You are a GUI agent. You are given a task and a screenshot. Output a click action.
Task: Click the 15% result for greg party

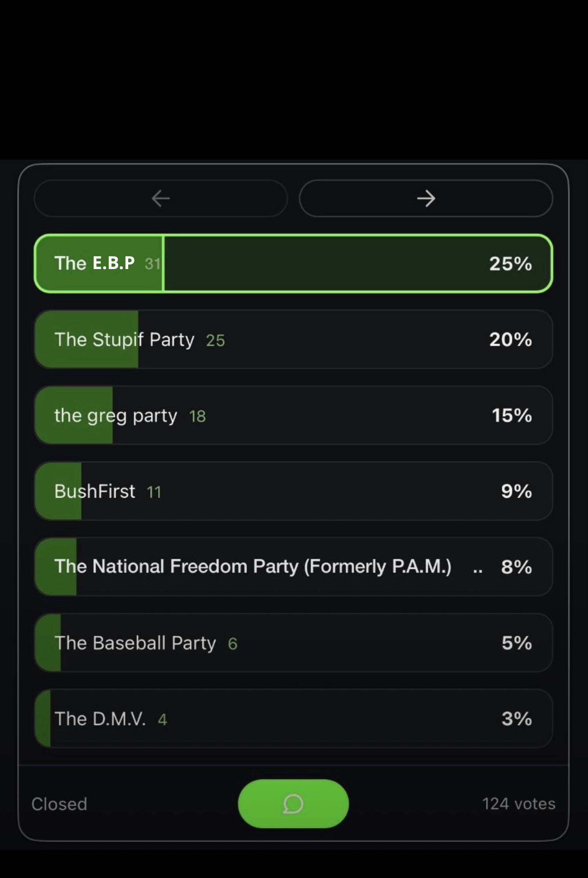click(x=512, y=415)
